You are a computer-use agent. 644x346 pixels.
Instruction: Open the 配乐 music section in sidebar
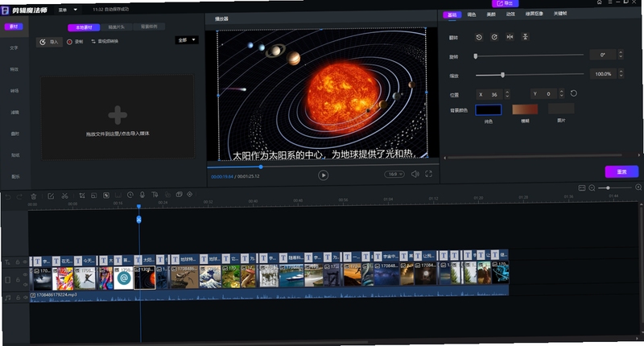pyautogui.click(x=15, y=176)
